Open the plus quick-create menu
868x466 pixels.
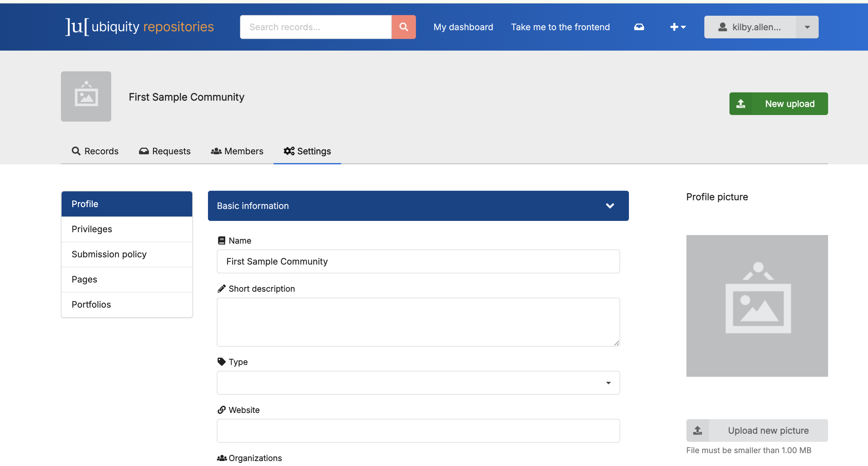tap(678, 27)
